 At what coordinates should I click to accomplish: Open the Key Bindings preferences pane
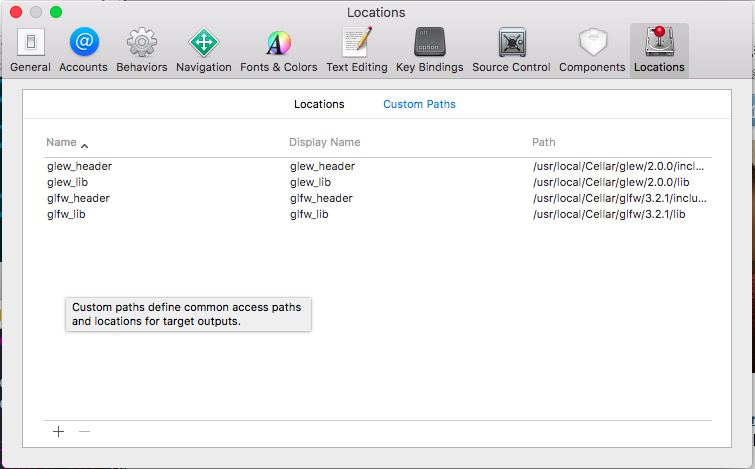click(430, 51)
